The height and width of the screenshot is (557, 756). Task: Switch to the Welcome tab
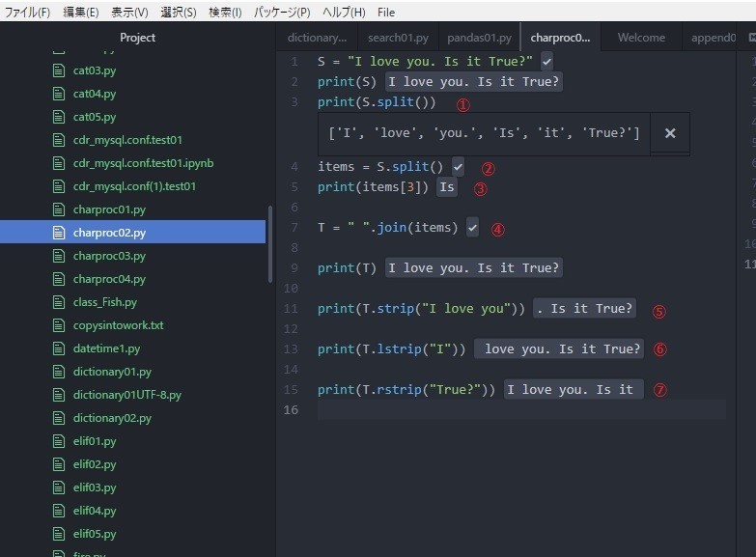coord(641,38)
